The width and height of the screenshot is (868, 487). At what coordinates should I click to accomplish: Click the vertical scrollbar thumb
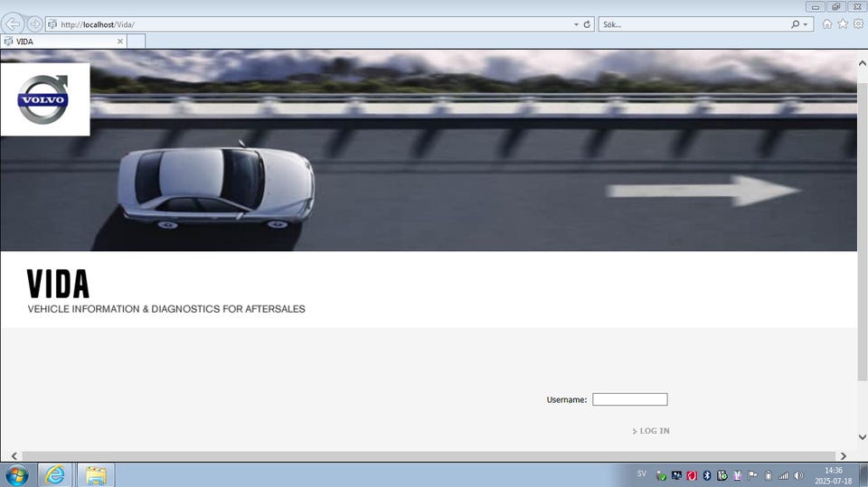point(863,231)
